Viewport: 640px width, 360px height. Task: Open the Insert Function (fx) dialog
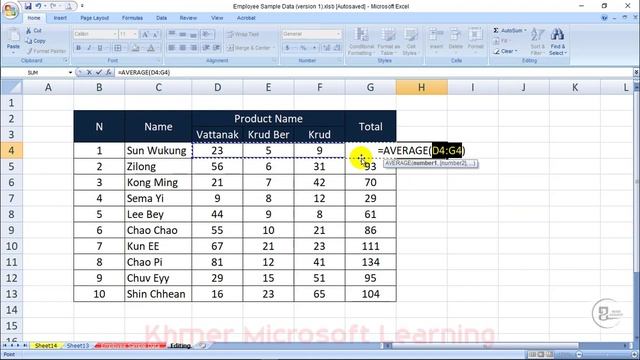tap(109, 72)
